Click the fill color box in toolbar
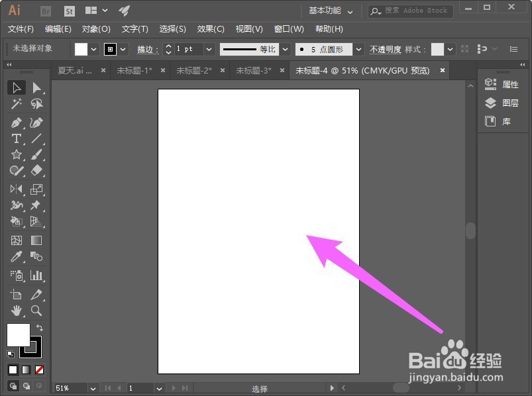 [x=19, y=334]
